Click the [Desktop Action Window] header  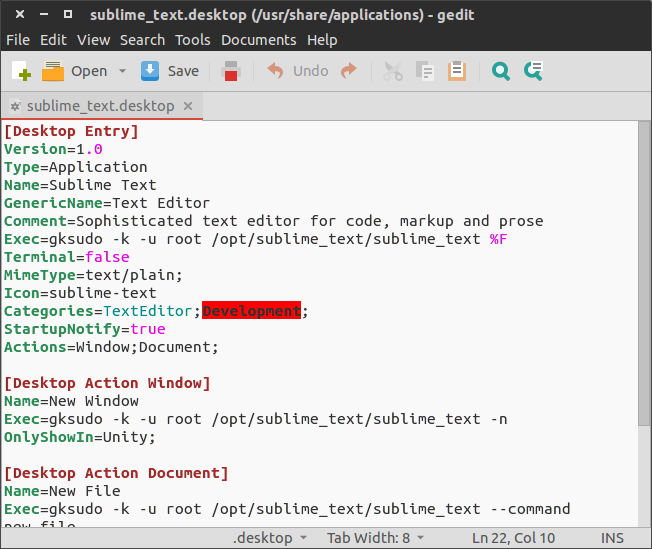click(107, 383)
